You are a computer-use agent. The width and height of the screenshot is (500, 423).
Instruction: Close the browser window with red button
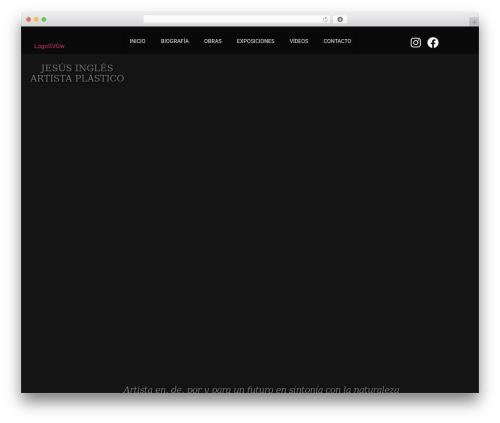(29, 19)
